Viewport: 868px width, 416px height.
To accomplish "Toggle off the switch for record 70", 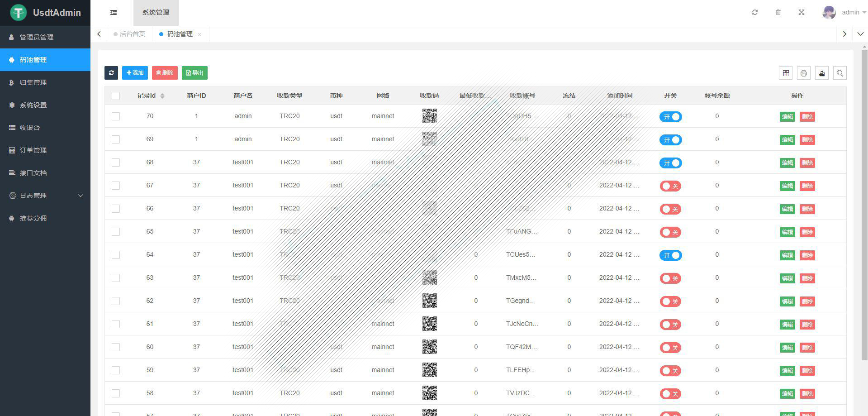I will click(x=670, y=117).
